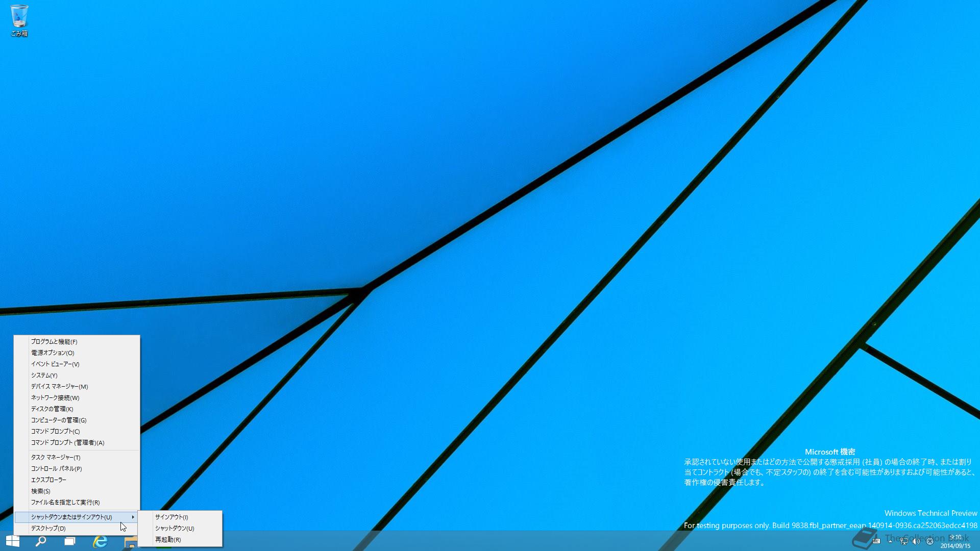
Task: Open the notifications icon in system tray
Action: (x=876, y=541)
